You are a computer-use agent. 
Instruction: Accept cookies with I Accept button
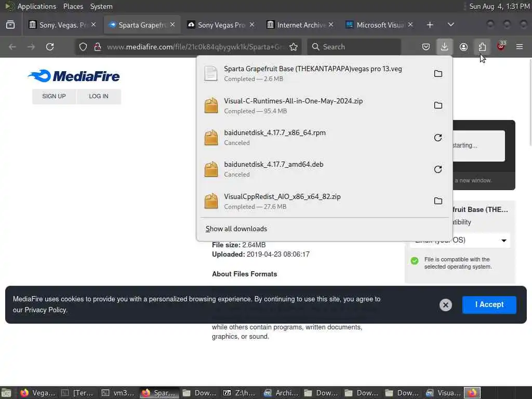click(x=489, y=304)
